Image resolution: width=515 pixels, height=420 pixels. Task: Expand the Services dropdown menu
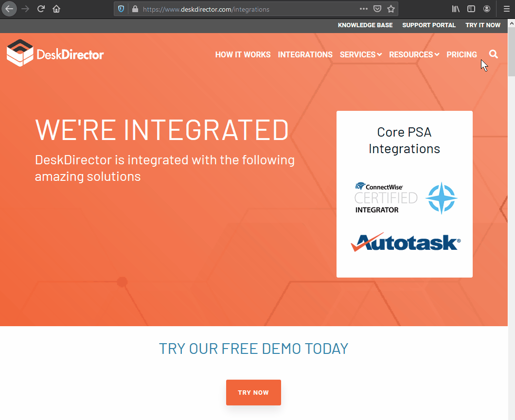point(361,54)
